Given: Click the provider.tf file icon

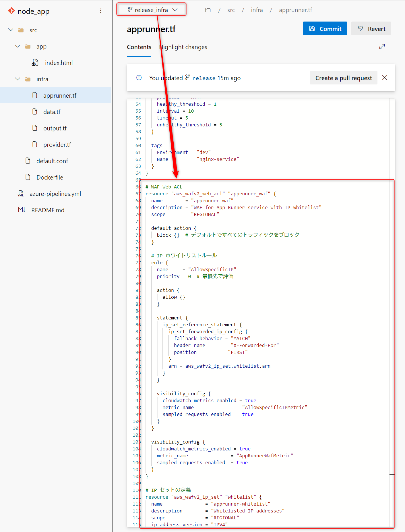Looking at the screenshot, I should pyautogui.click(x=35, y=144).
